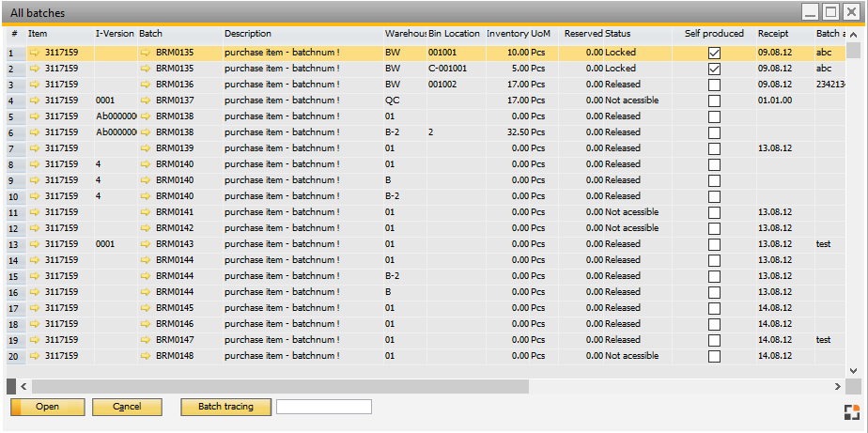Open batch link arrow for BRM0137

[146, 101]
